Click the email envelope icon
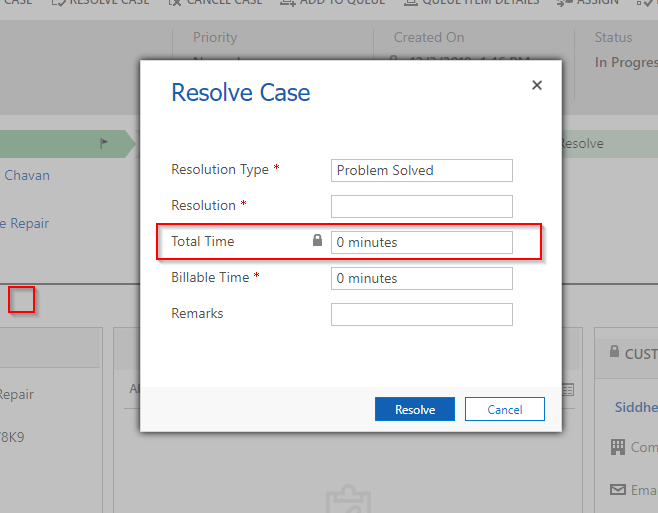Viewport: 658px width, 513px height. [618, 489]
